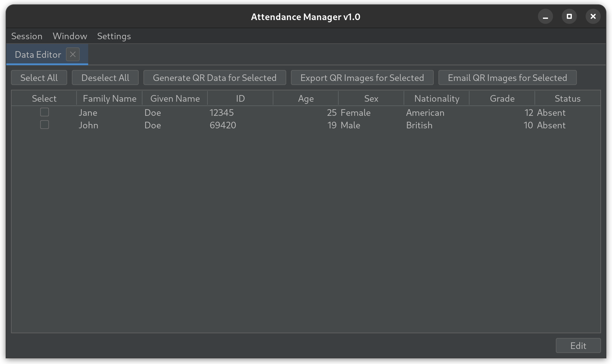Image resolution: width=612 pixels, height=364 pixels.
Task: Click the Age column header
Action: (306, 99)
